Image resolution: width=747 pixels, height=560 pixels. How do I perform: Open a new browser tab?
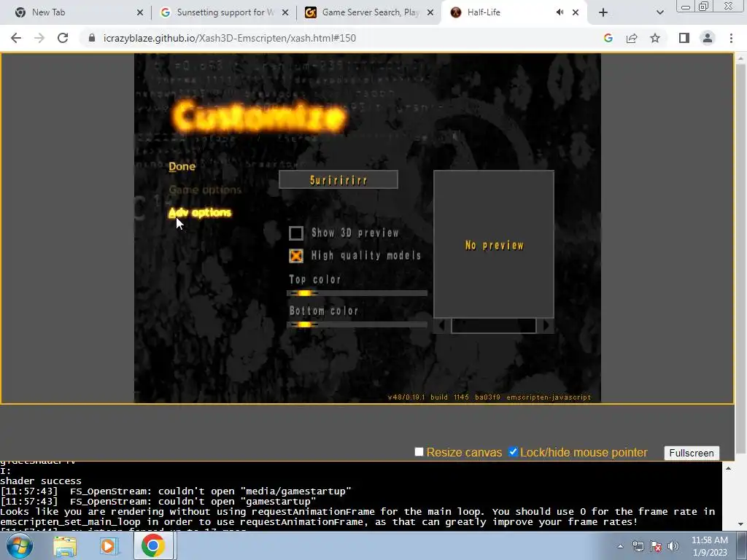pos(603,12)
